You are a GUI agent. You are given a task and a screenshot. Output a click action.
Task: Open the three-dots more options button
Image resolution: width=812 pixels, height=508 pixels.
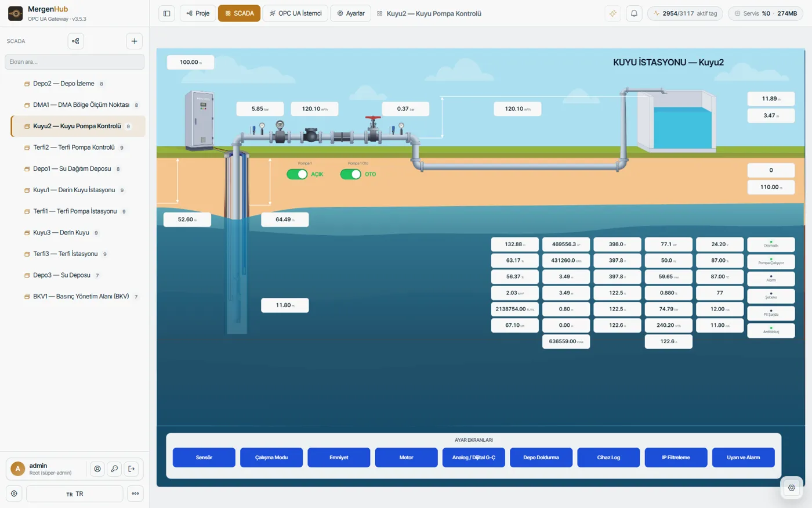point(135,493)
